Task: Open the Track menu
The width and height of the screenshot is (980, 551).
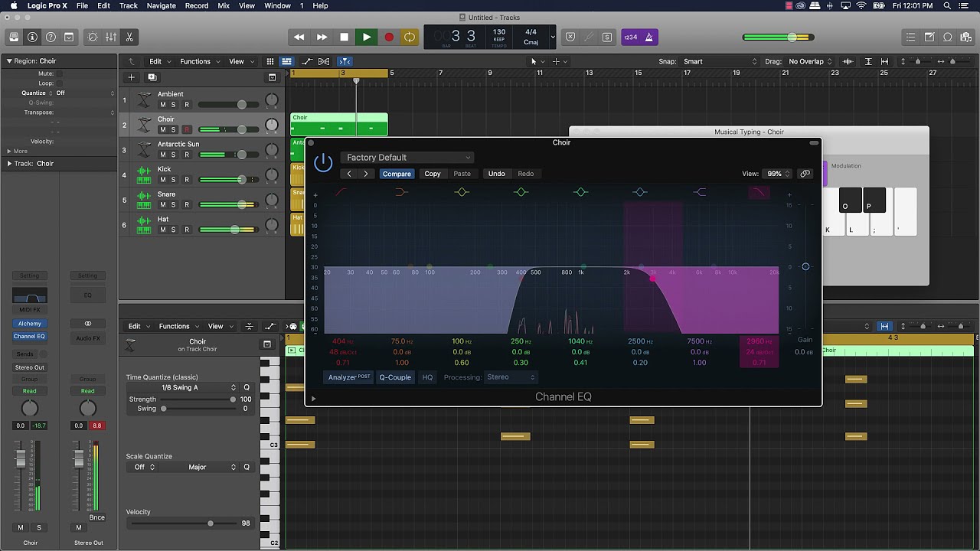Action: (129, 5)
